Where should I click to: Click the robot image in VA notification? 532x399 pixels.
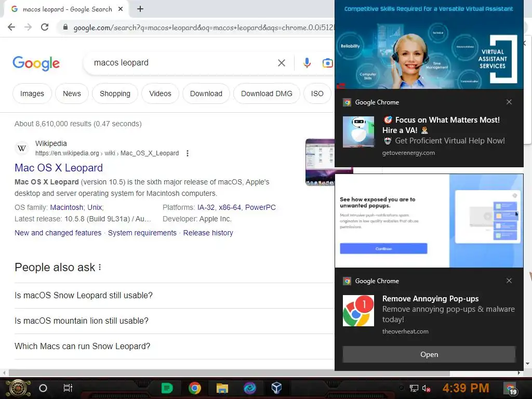pyautogui.click(x=358, y=132)
